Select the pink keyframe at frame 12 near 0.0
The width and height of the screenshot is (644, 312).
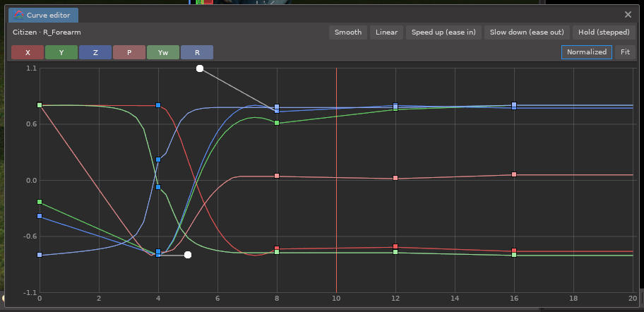(x=395, y=178)
